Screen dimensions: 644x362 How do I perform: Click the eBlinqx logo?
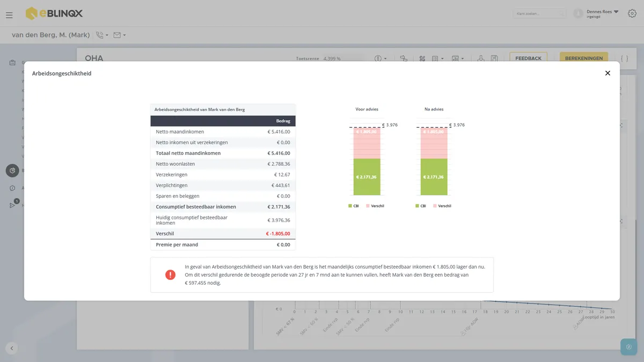click(54, 13)
